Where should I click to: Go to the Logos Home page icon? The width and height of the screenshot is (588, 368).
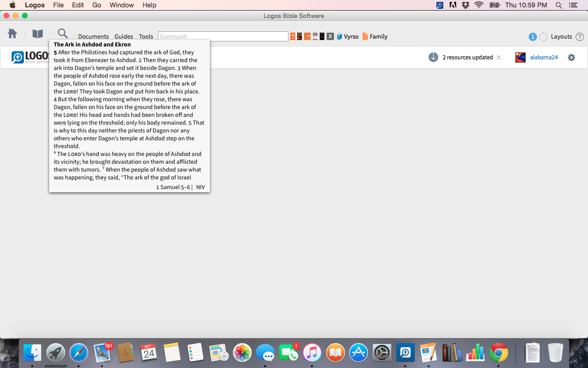[12, 34]
